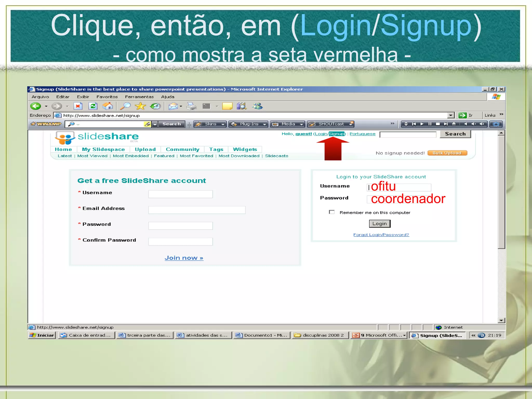Screen dimensions: 532x399
Task: Stop loading with the red X icon
Action: click(x=78, y=106)
